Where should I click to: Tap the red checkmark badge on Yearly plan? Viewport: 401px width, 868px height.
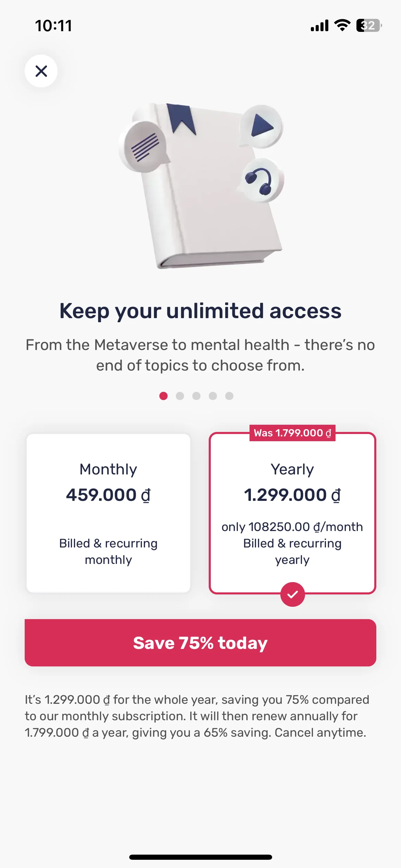pos(292,594)
